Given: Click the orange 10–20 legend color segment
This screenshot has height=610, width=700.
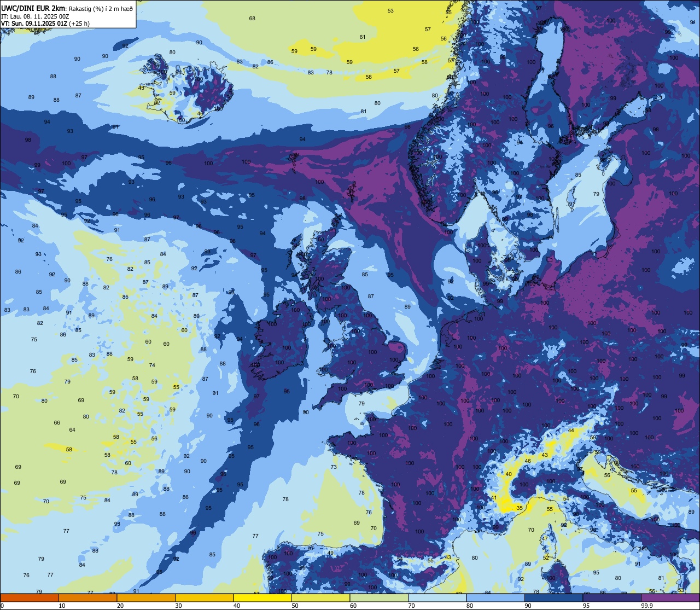Looking at the screenshot, I should [x=87, y=597].
